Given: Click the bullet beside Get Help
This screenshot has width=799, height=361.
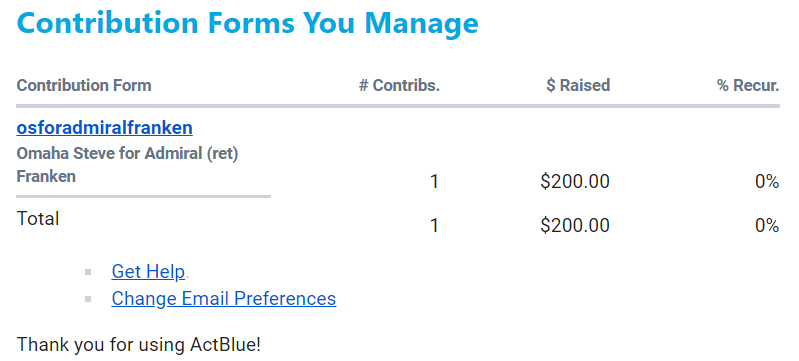Looking at the screenshot, I should pos(88,272).
